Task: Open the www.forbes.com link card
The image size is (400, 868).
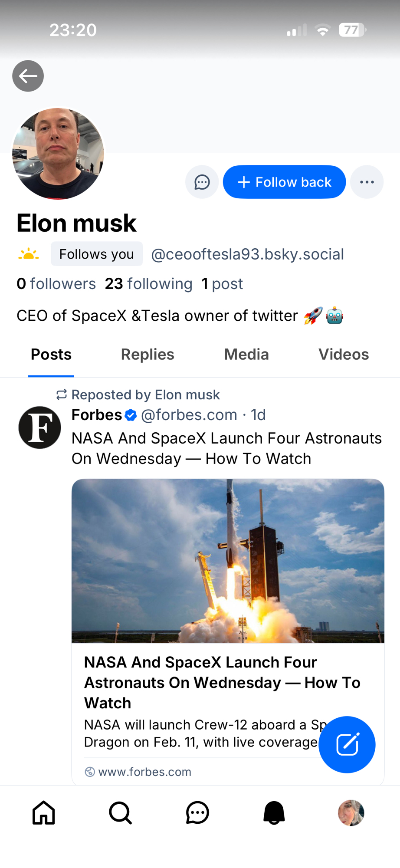Action: click(144, 772)
